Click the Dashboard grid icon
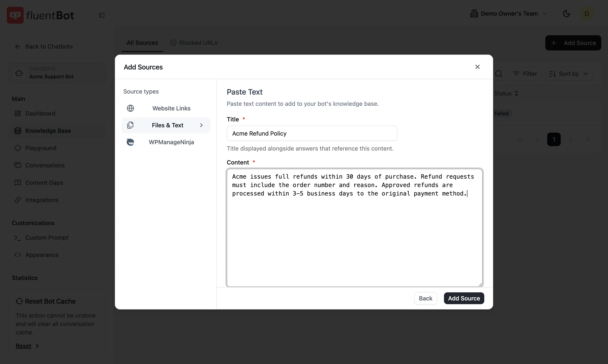The width and height of the screenshot is (608, 364). tap(18, 113)
